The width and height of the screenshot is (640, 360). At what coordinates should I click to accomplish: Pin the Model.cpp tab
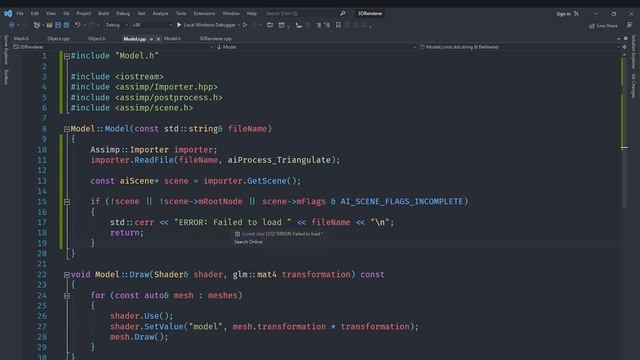coord(151,39)
